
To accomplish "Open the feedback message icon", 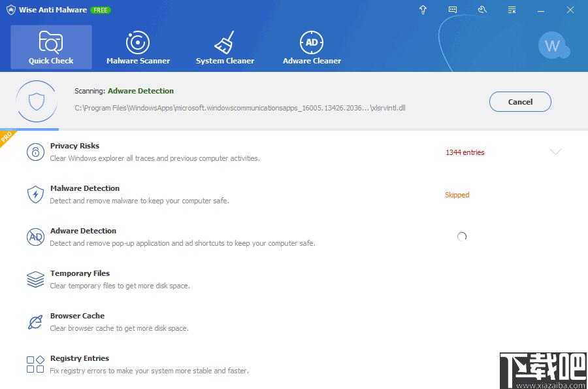I will [x=453, y=10].
